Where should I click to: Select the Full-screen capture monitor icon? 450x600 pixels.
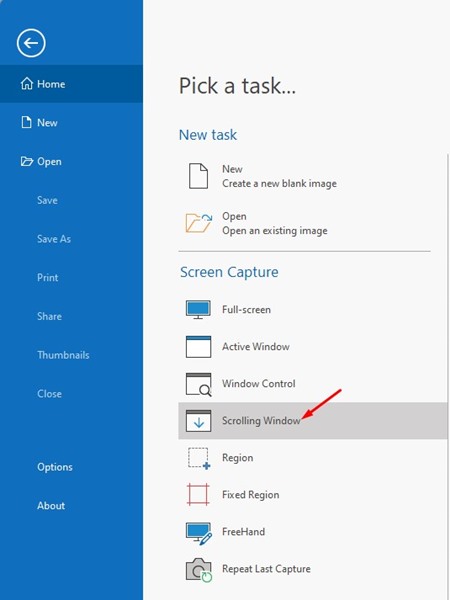198,310
